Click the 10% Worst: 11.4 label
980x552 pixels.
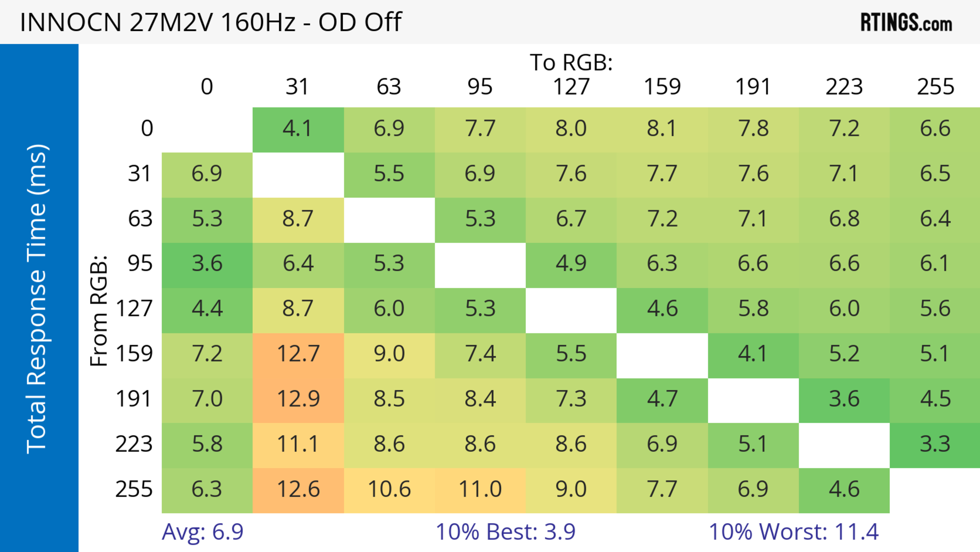[x=794, y=532]
